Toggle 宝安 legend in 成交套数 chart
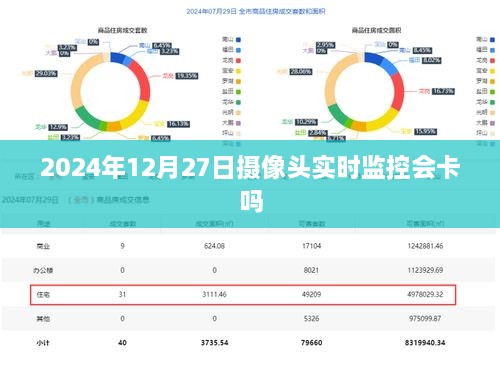 click(232, 71)
